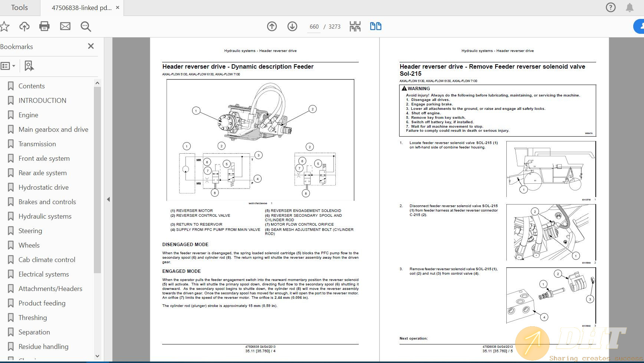The image size is (644, 363).
Task: Open the Hydraulic systems bookmark
Action: point(45,216)
